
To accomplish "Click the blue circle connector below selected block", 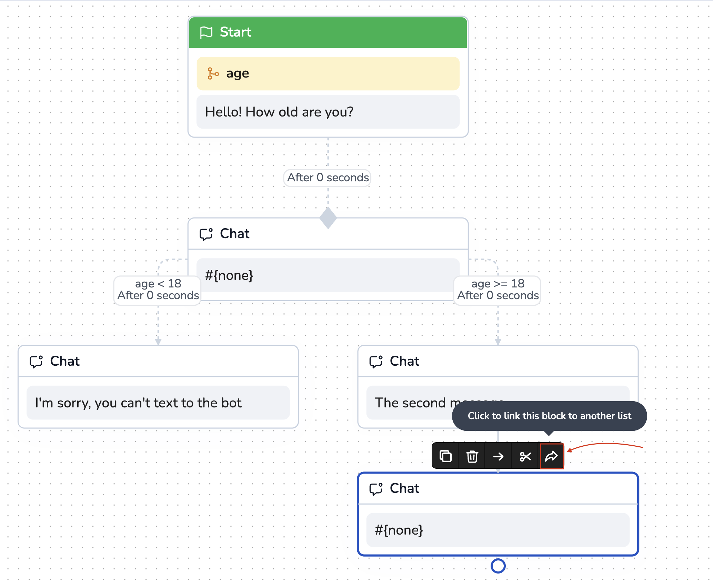I will pos(498,566).
